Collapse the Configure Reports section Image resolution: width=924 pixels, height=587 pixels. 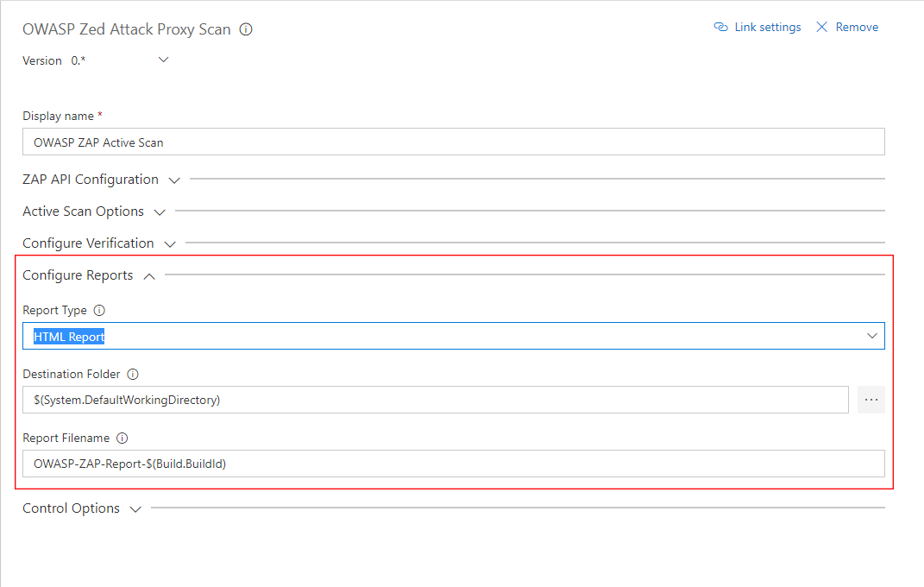point(149,276)
